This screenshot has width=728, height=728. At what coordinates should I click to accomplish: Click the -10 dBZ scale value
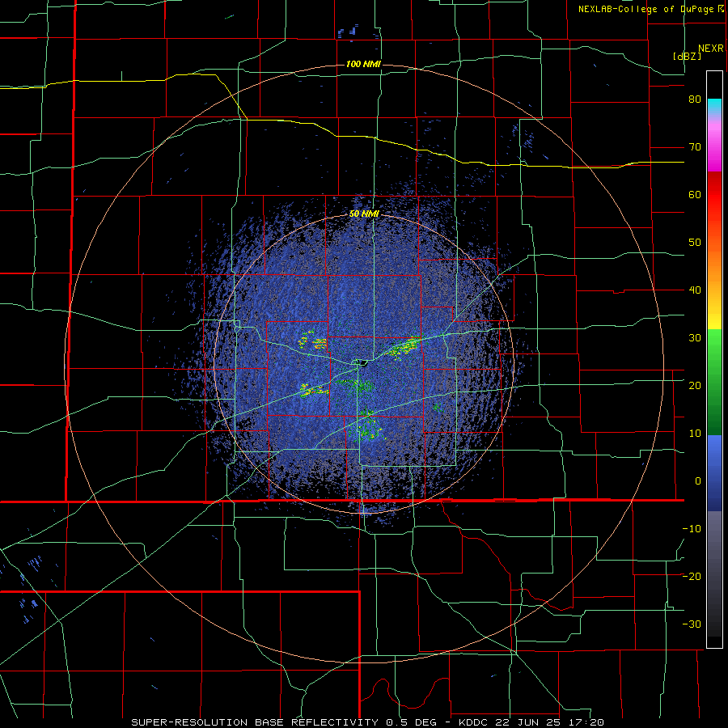coord(692,529)
